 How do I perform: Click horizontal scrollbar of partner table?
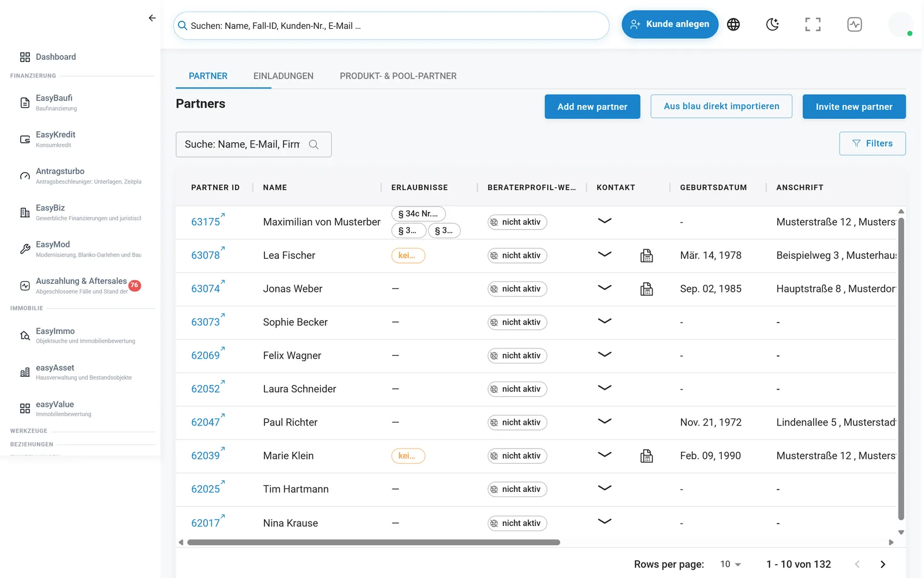coord(374,542)
